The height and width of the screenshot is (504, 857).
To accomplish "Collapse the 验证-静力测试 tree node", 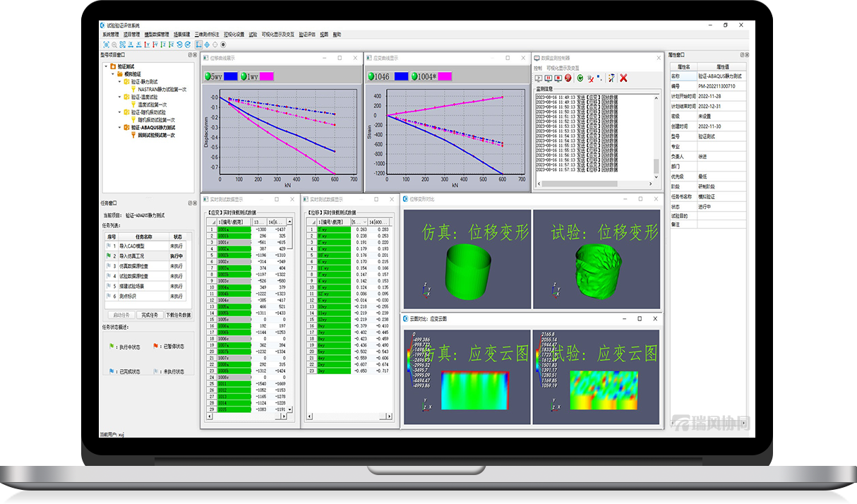I will click(x=119, y=81).
